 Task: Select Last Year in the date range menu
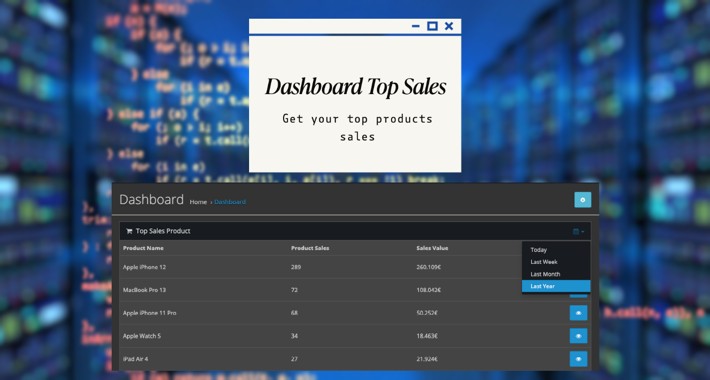[x=556, y=286]
